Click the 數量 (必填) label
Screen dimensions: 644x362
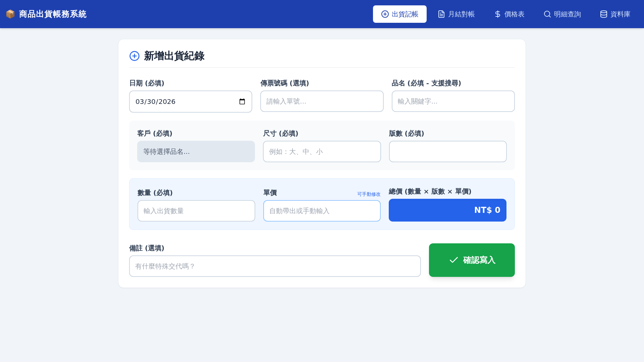tap(155, 193)
